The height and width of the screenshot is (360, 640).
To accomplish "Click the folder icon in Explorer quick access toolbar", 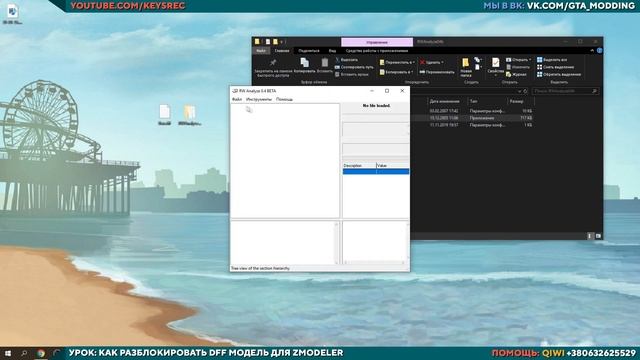I will click(x=276, y=42).
